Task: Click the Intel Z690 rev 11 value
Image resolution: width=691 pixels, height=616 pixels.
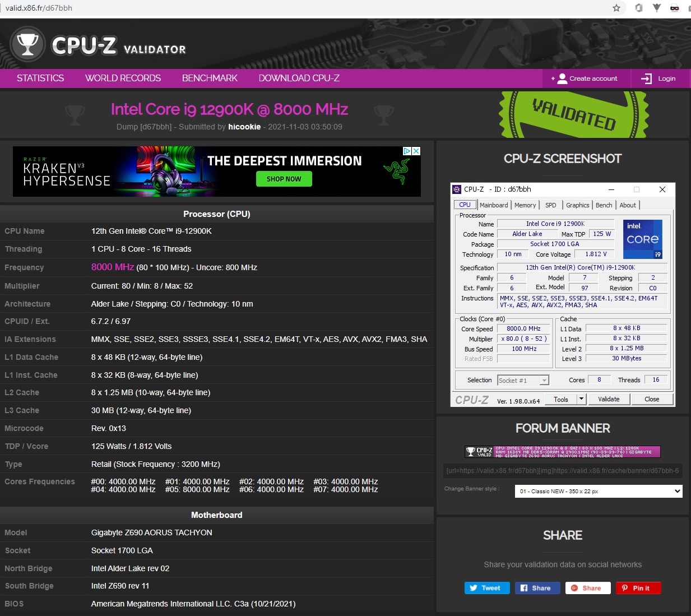Action: (x=120, y=586)
